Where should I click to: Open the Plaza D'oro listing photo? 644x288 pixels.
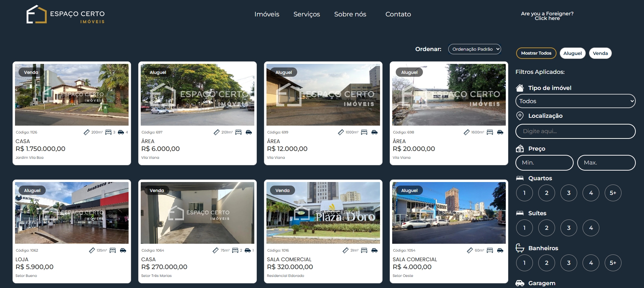pos(323,213)
